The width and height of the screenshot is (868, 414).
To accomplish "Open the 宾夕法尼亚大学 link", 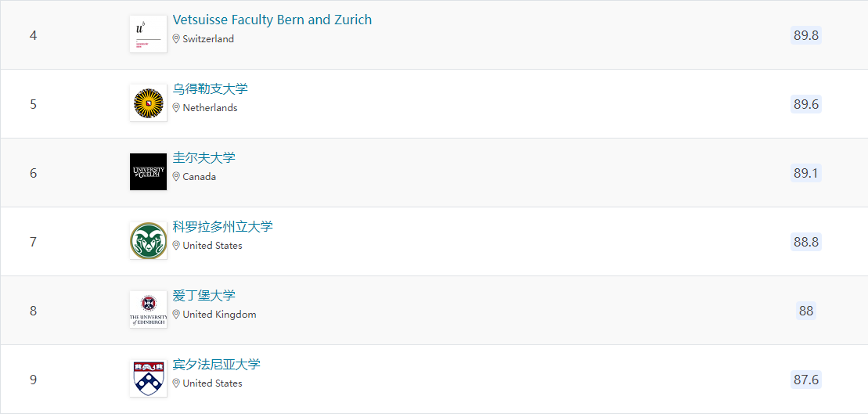I will point(216,365).
